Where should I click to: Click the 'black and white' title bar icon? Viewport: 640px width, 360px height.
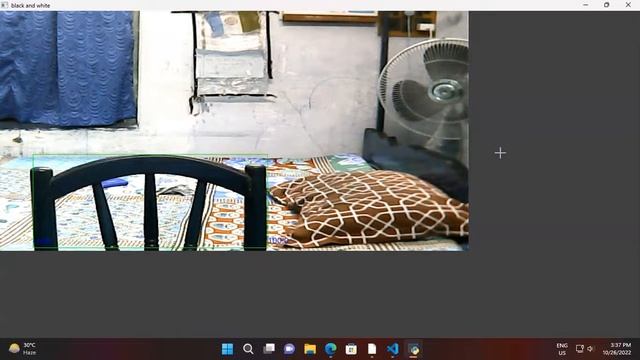[x=4, y=5]
